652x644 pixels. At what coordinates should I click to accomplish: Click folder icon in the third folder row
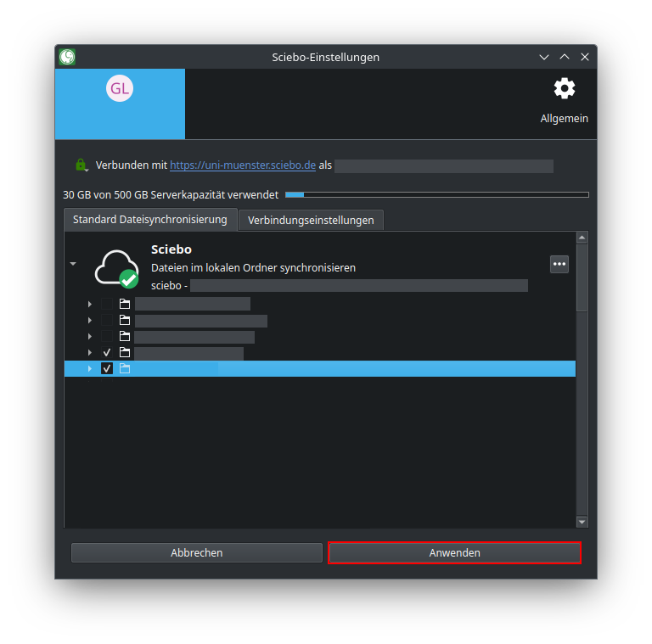(125, 336)
